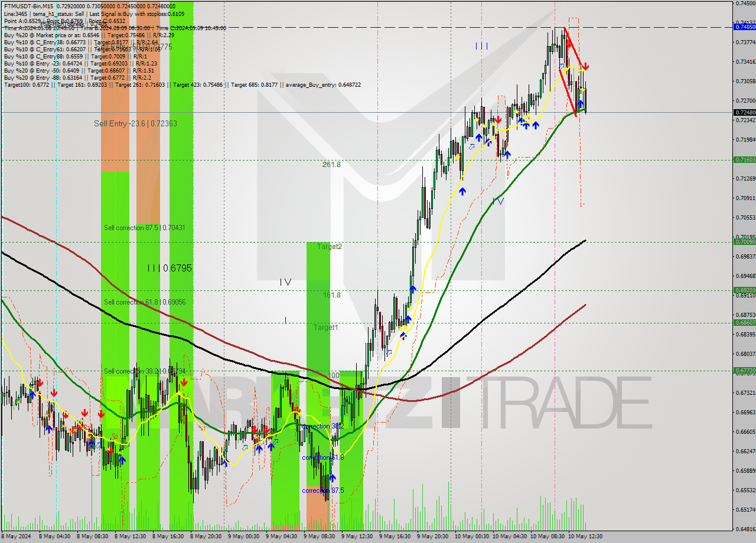Image resolution: width=756 pixels, height=543 pixels.
Task: Select the Buy %20 @ Entry -50 line
Action: pos(79,71)
